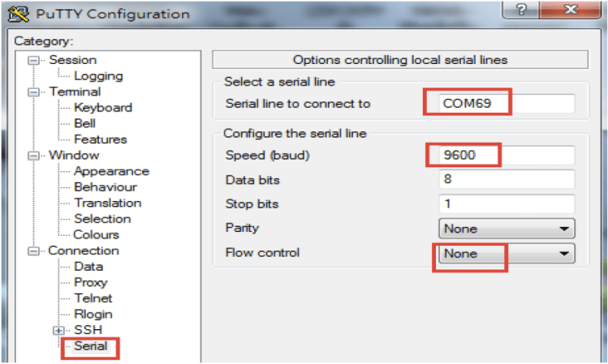608x364 pixels.
Task: Click the PuTTY icon in the title bar
Action: coord(15,14)
